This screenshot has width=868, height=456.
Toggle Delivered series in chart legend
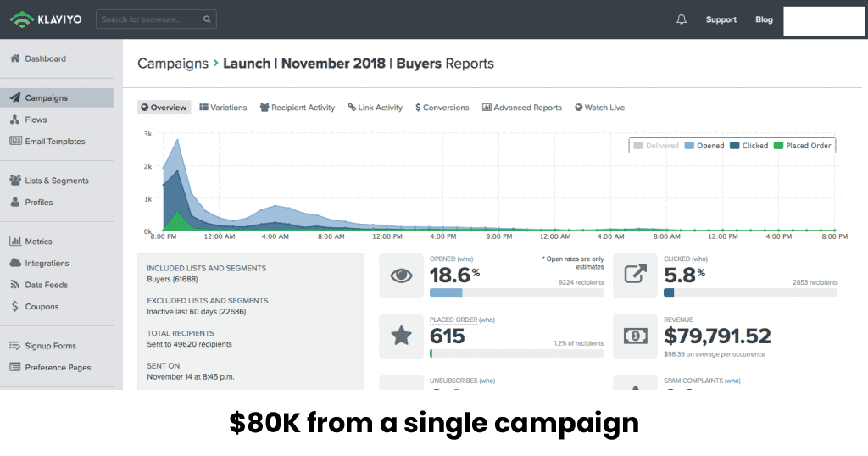click(x=656, y=146)
